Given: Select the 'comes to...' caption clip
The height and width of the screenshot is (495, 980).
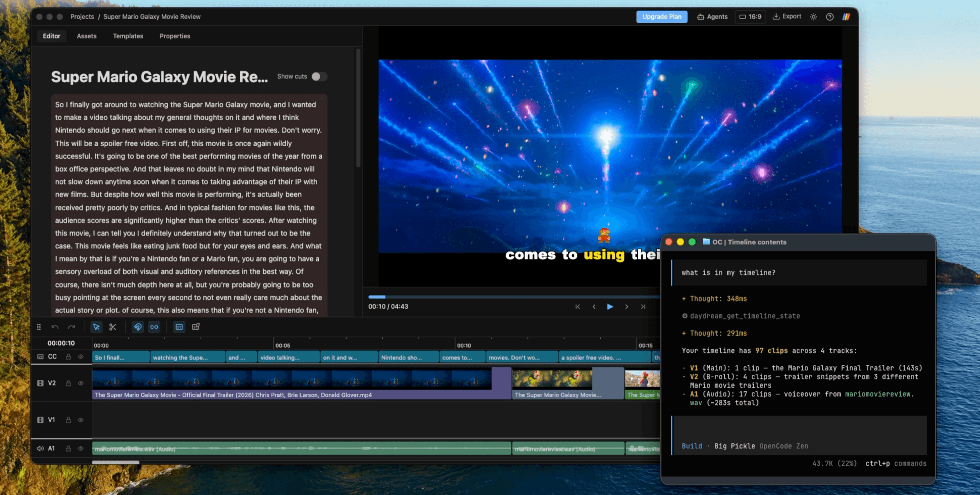Looking at the screenshot, I should 462,357.
